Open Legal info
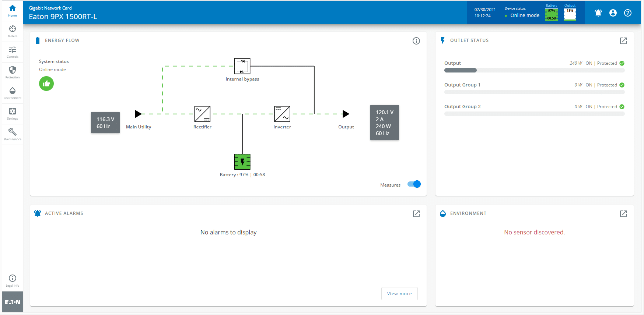The height and width of the screenshot is (315, 644). [x=13, y=281]
